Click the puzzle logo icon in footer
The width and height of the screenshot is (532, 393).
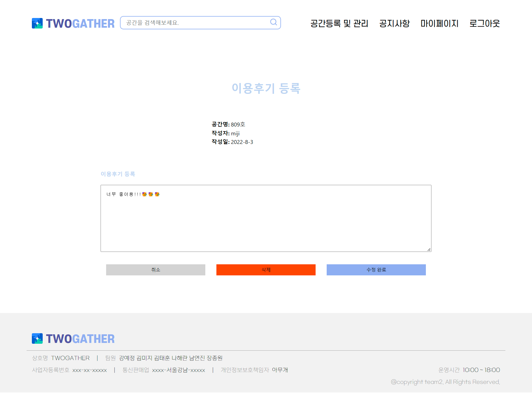point(37,338)
